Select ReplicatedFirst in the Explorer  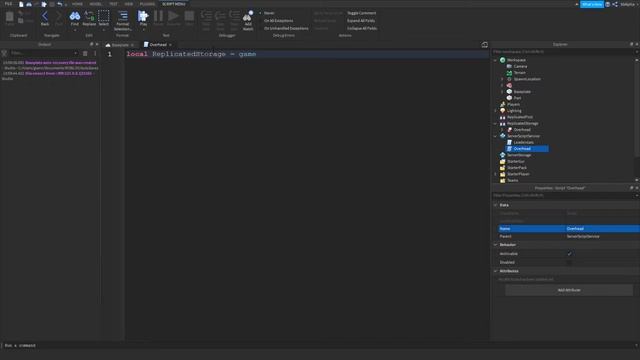[x=520, y=117]
